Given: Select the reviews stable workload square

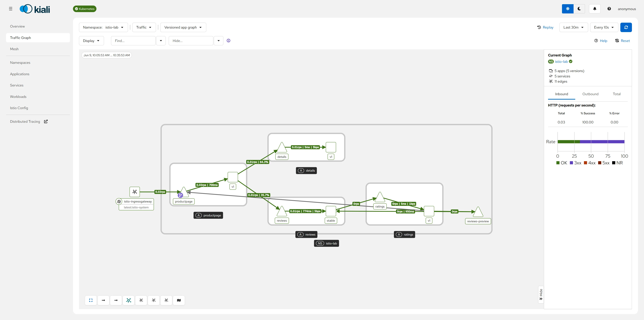Looking at the screenshot, I should [x=331, y=211].
